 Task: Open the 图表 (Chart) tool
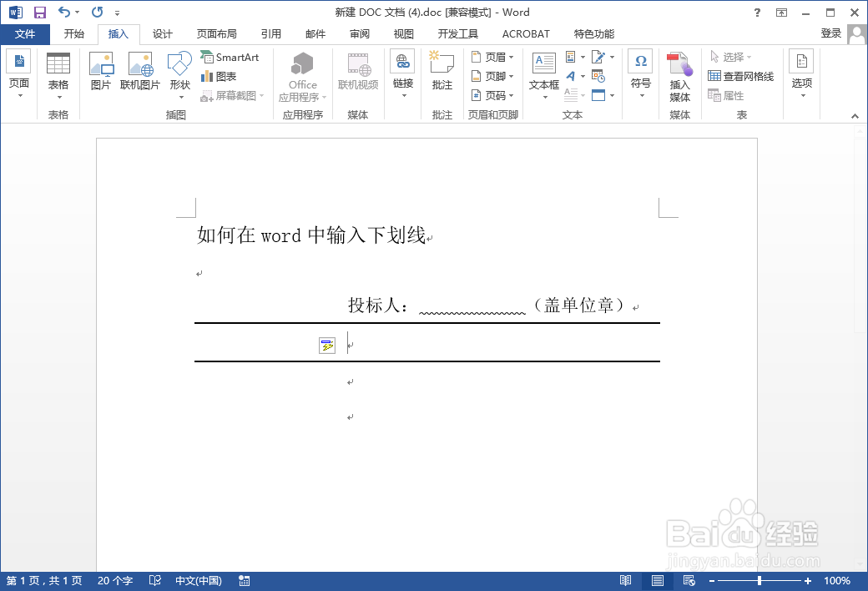click(x=224, y=76)
